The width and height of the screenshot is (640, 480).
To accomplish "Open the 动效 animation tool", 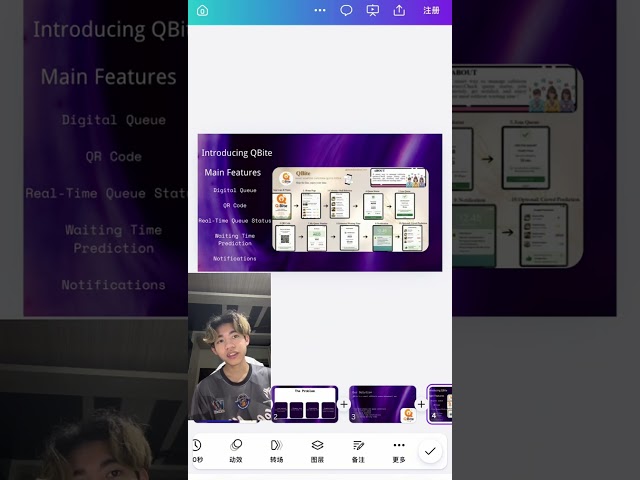I will click(x=236, y=451).
